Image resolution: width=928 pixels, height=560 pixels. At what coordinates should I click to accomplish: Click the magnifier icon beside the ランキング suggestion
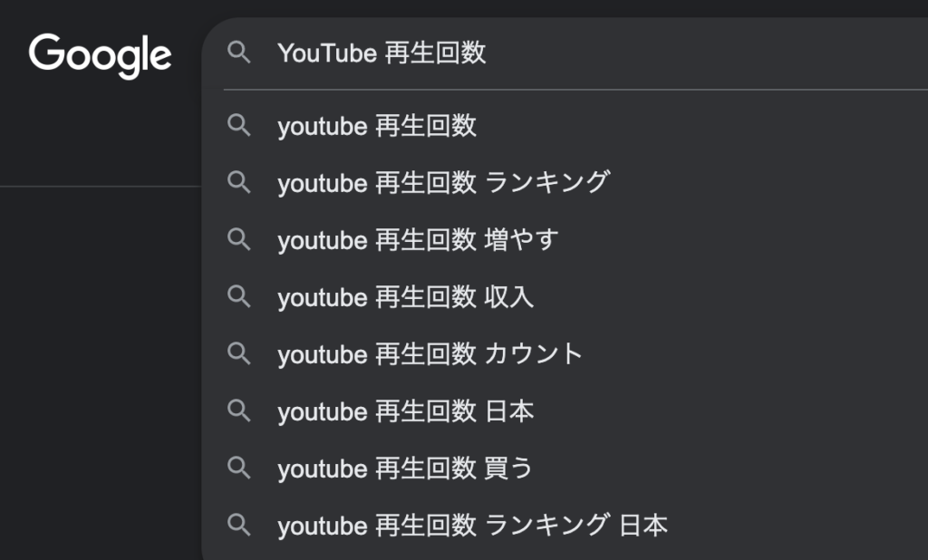[x=239, y=182]
